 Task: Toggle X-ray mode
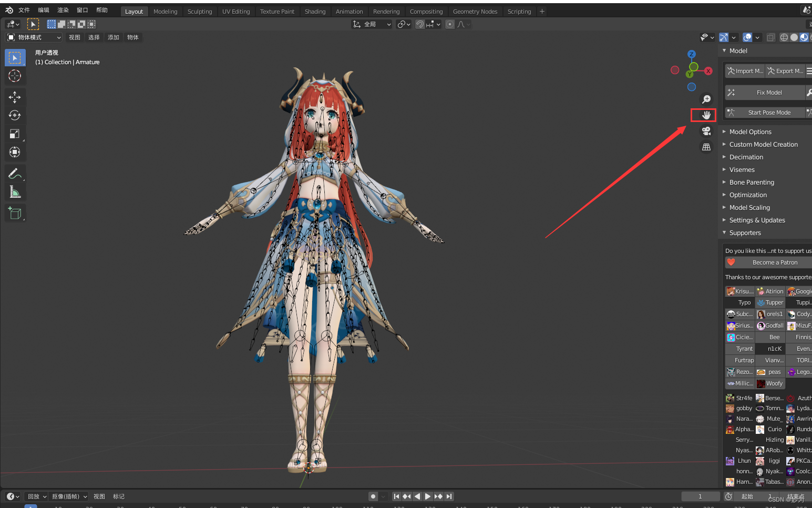(x=770, y=37)
